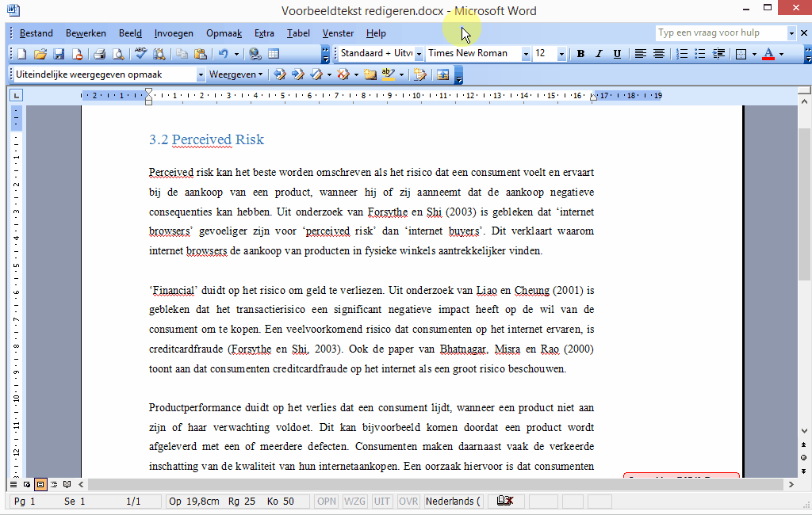Open the Invoegen menu
812x515 pixels.
point(174,33)
